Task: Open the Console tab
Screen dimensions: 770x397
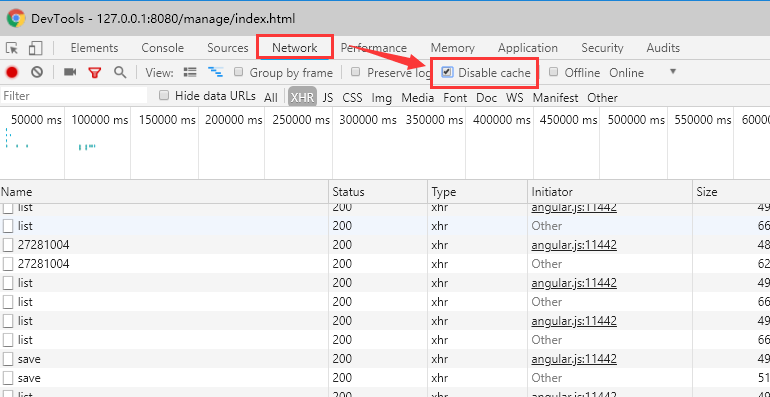Action: tap(163, 48)
